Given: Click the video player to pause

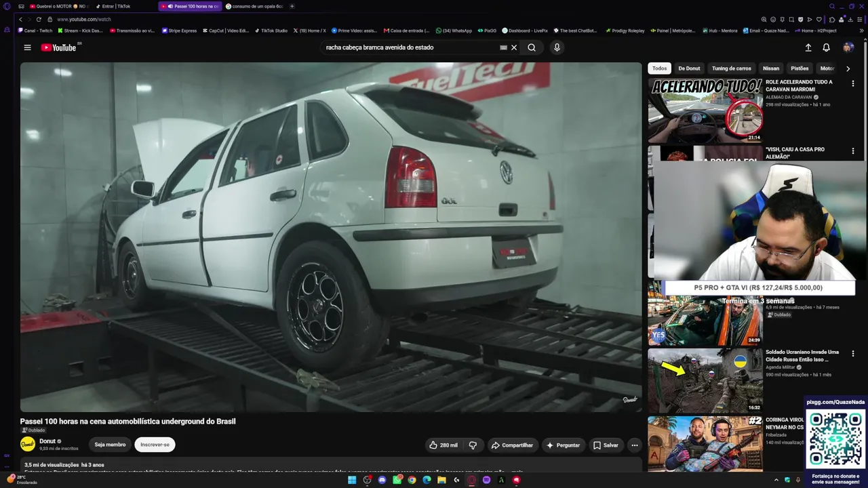Looking at the screenshot, I should 331,237.
